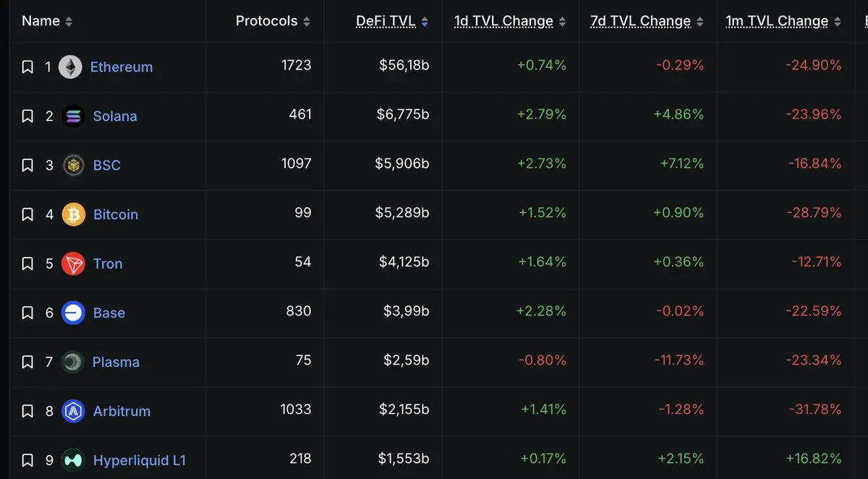Click the Tron chain logo icon
This screenshot has width=868, height=479.
[73, 264]
